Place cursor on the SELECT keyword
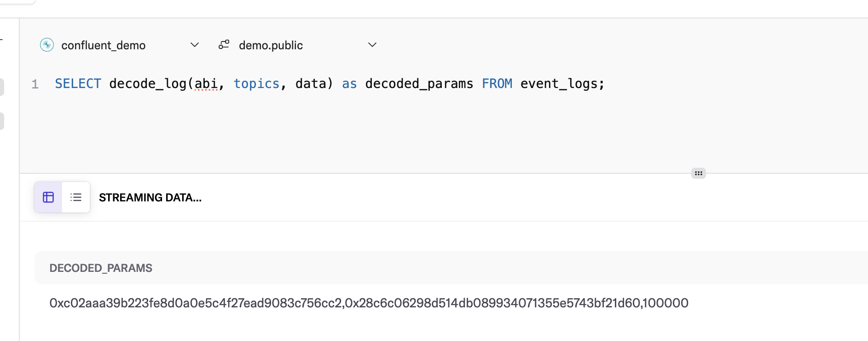The width and height of the screenshot is (868, 341). click(78, 83)
